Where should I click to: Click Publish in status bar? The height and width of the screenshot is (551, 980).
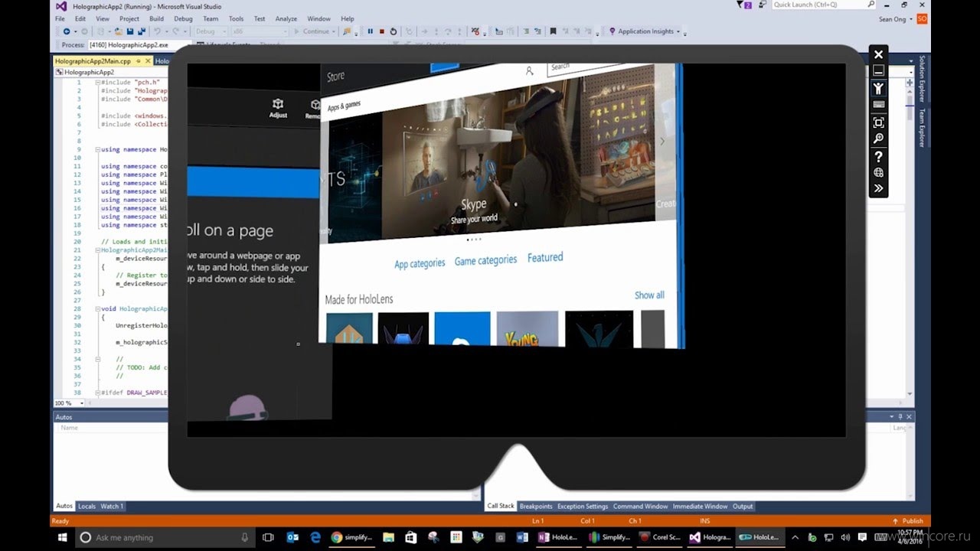pos(908,521)
